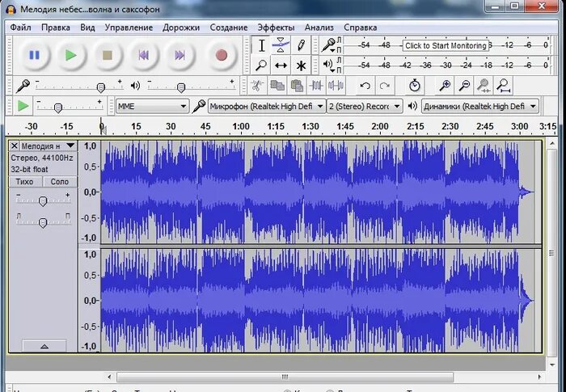
Task: Click the track pan slider handle
Action: [43, 223]
